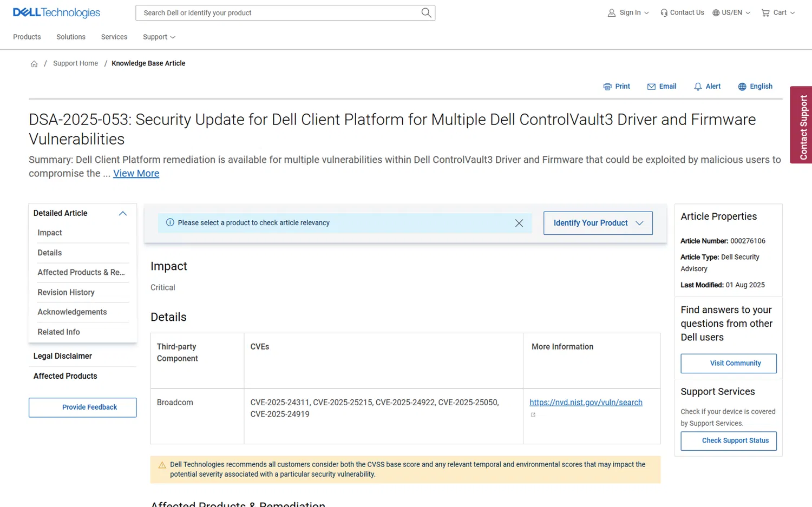This screenshot has height=507, width=812.
Task: Click the DSA-2025-053 article title
Action: point(392,129)
